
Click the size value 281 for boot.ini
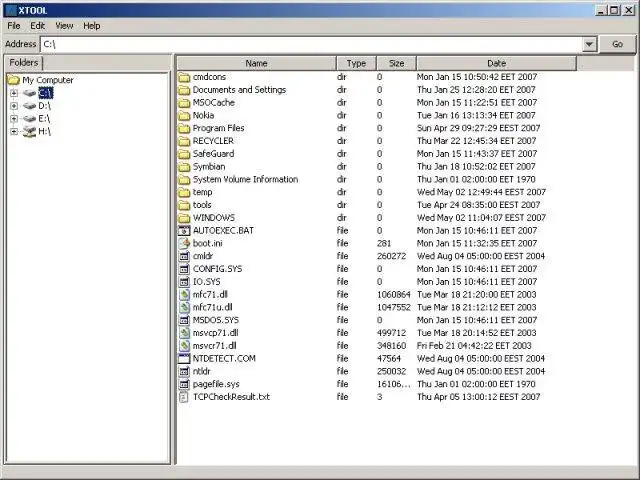point(384,244)
